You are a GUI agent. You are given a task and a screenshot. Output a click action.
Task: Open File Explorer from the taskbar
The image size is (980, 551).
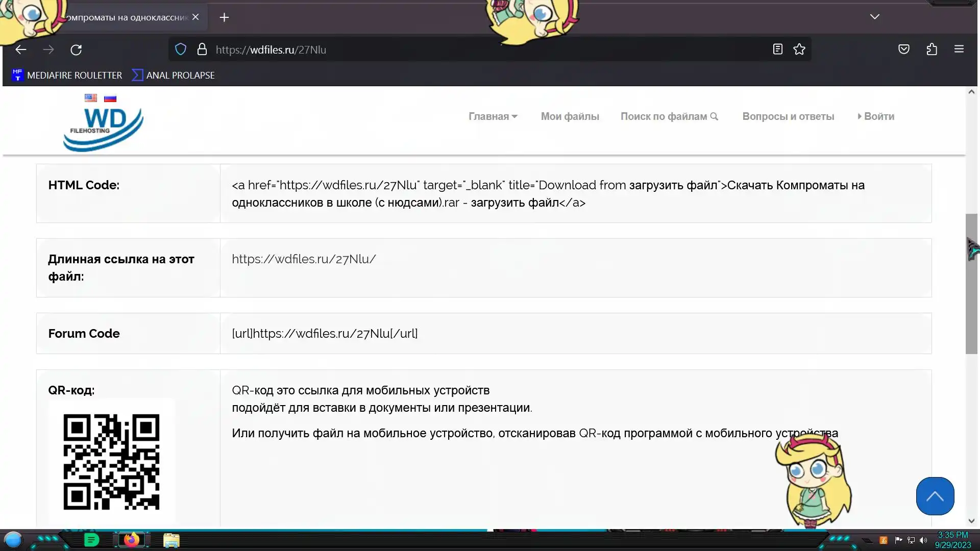click(171, 540)
